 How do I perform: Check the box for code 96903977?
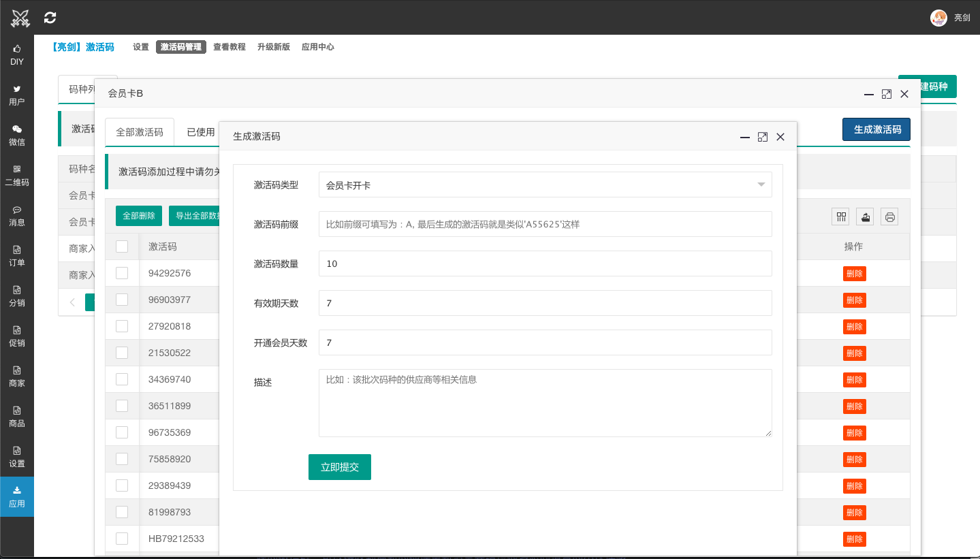point(122,300)
